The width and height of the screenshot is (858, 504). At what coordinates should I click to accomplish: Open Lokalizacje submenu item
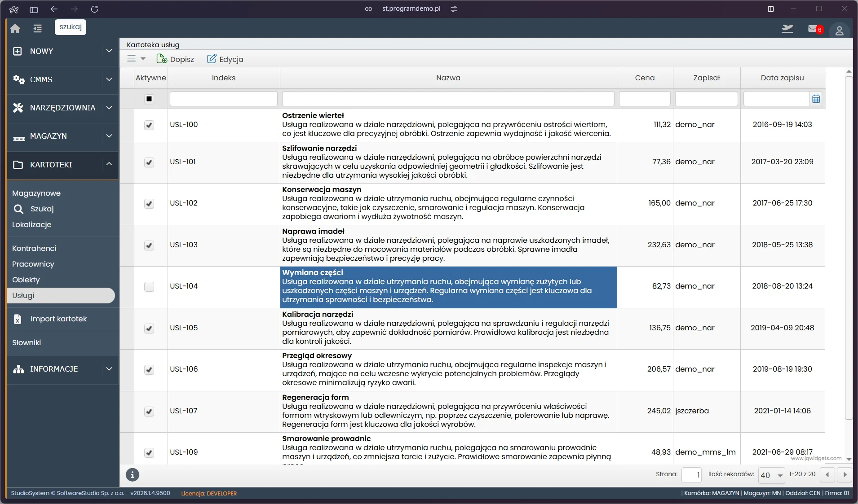32,225
